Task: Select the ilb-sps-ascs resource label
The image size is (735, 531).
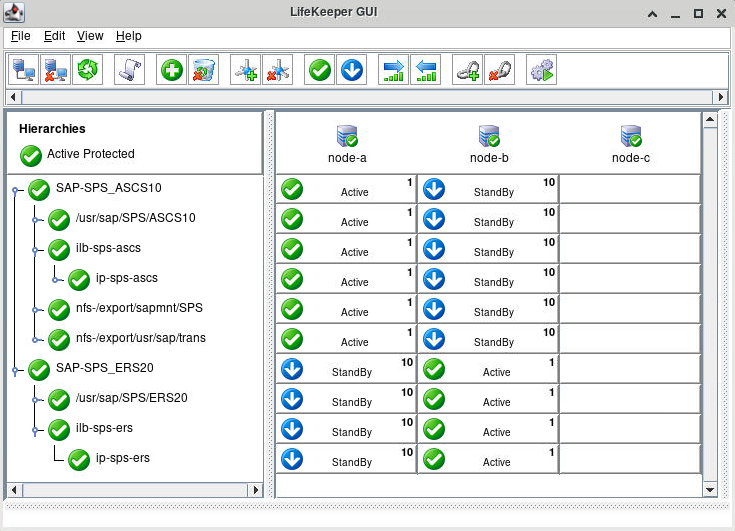Action: [108, 248]
